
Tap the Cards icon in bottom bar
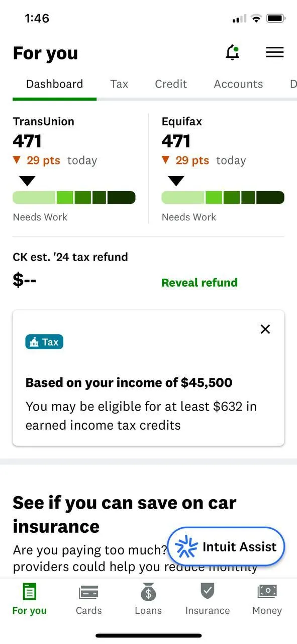tap(89, 593)
